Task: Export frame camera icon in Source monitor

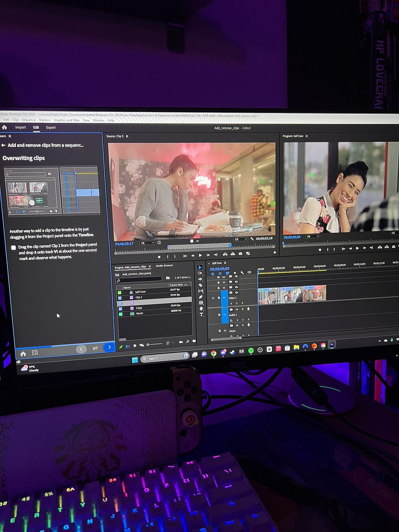Action: click(x=240, y=254)
